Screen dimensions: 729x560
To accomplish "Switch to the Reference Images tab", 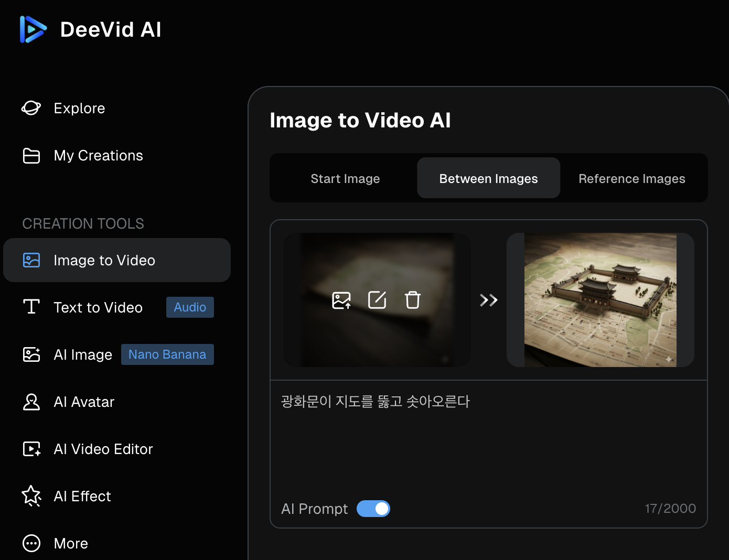I will 631,179.
